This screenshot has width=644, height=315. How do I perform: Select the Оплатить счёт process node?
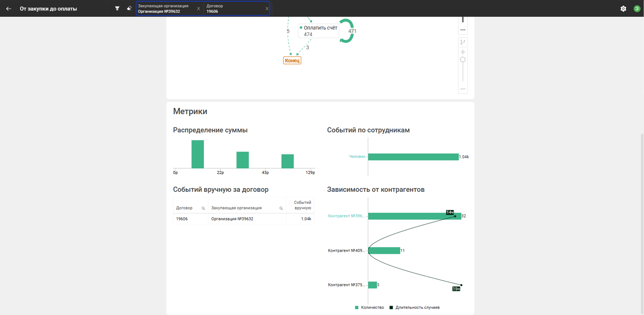[x=319, y=31]
